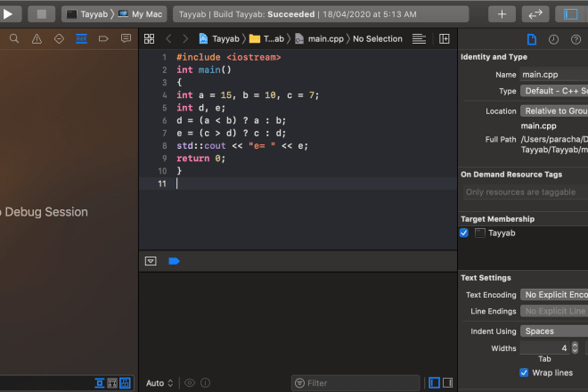Uncheck the Tayyab target membership checkbox

pos(464,233)
